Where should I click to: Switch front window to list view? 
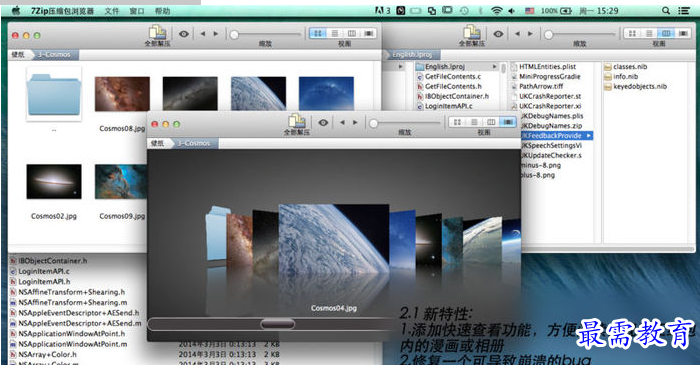point(474,122)
